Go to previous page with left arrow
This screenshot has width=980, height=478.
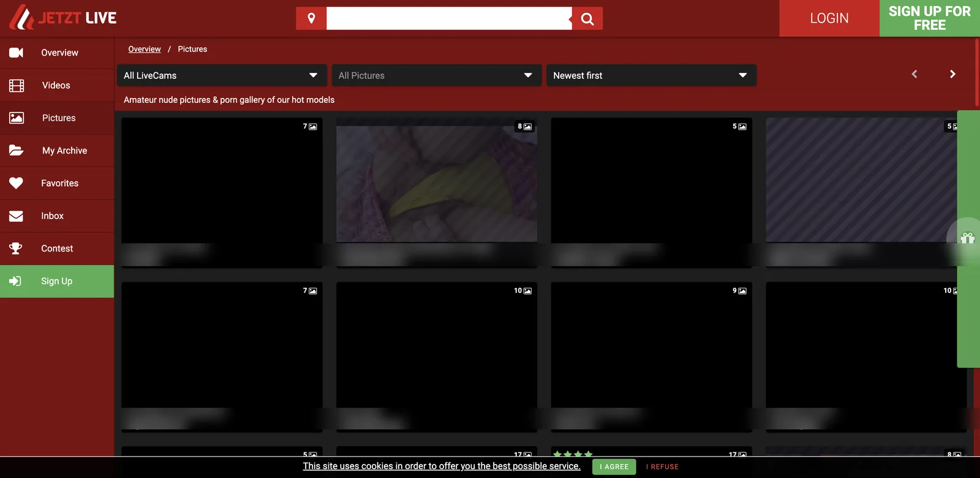(914, 74)
